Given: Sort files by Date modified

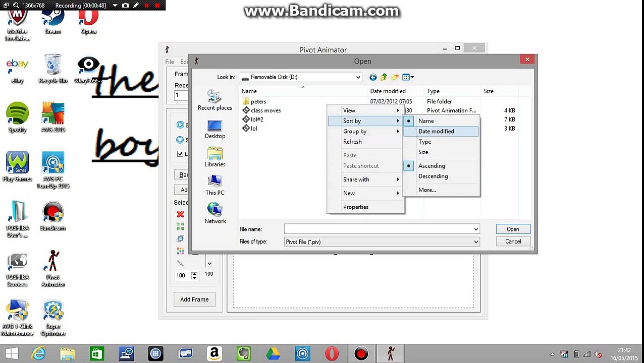Looking at the screenshot, I should (441, 132).
